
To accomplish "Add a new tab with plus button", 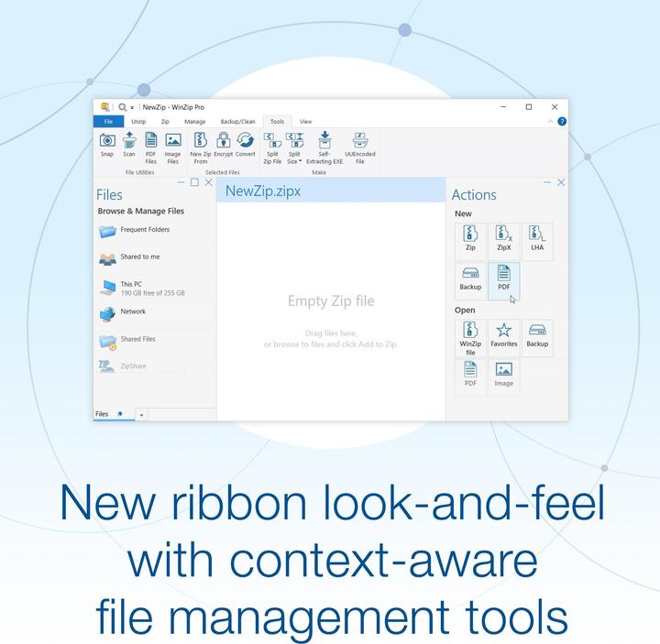I will pyautogui.click(x=141, y=415).
